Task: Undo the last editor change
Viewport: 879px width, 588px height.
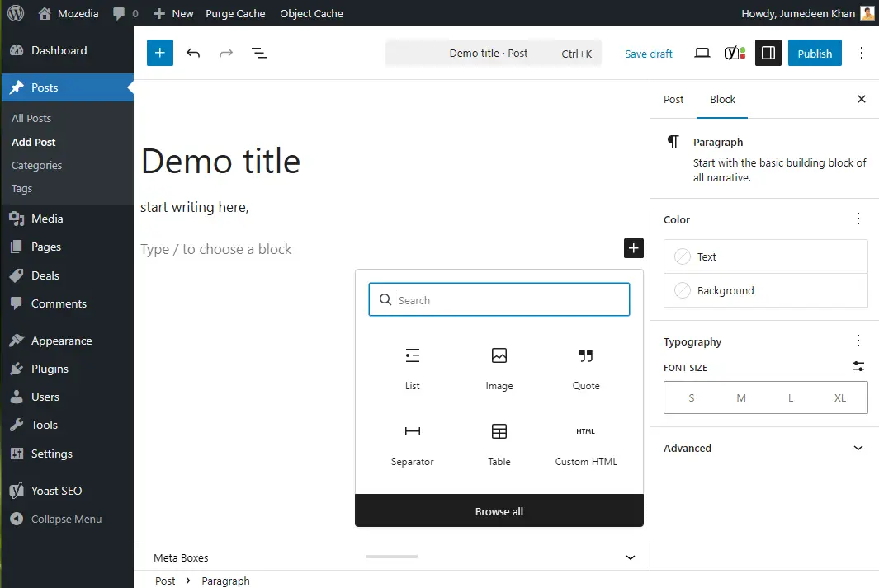Action: tap(193, 53)
